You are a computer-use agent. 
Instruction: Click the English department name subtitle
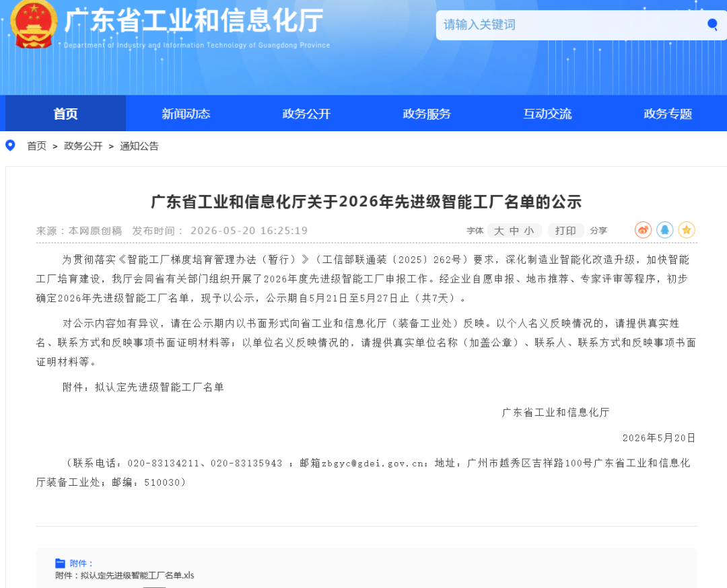pyautogui.click(x=197, y=45)
